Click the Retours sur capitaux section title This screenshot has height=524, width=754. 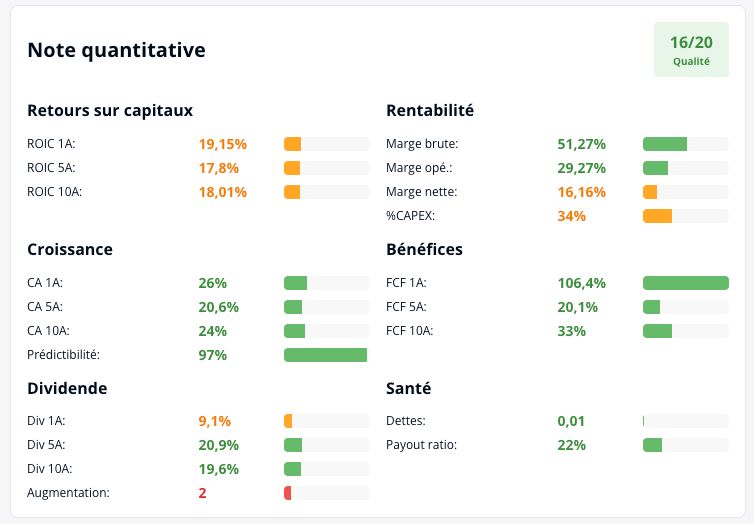(x=110, y=111)
